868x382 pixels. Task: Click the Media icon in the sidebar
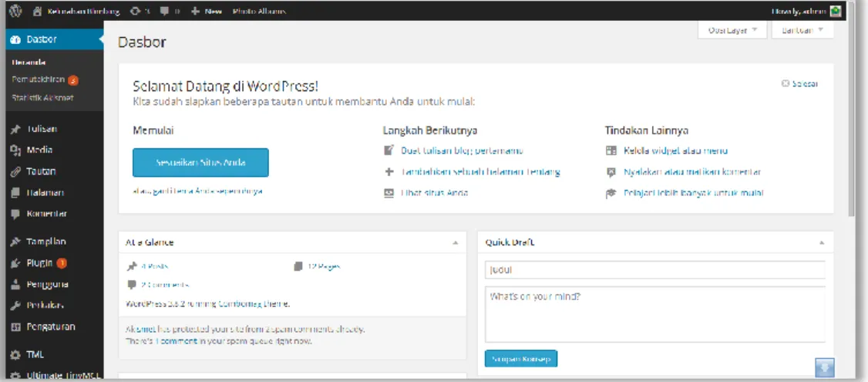(x=16, y=150)
